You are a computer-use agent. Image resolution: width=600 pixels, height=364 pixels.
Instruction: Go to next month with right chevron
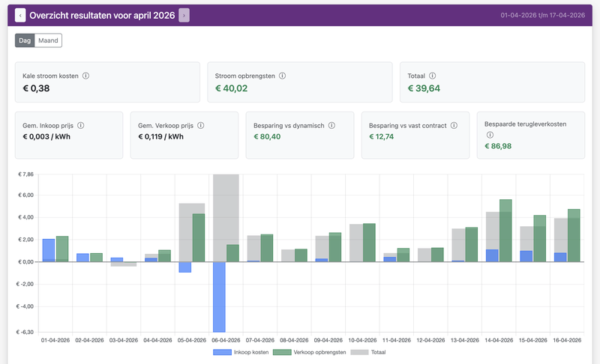point(184,15)
